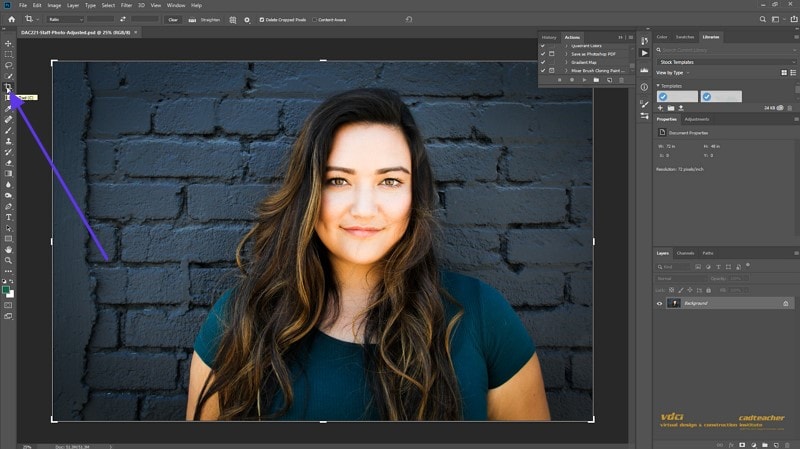Select the Hand tool
800x449 pixels.
(8, 250)
